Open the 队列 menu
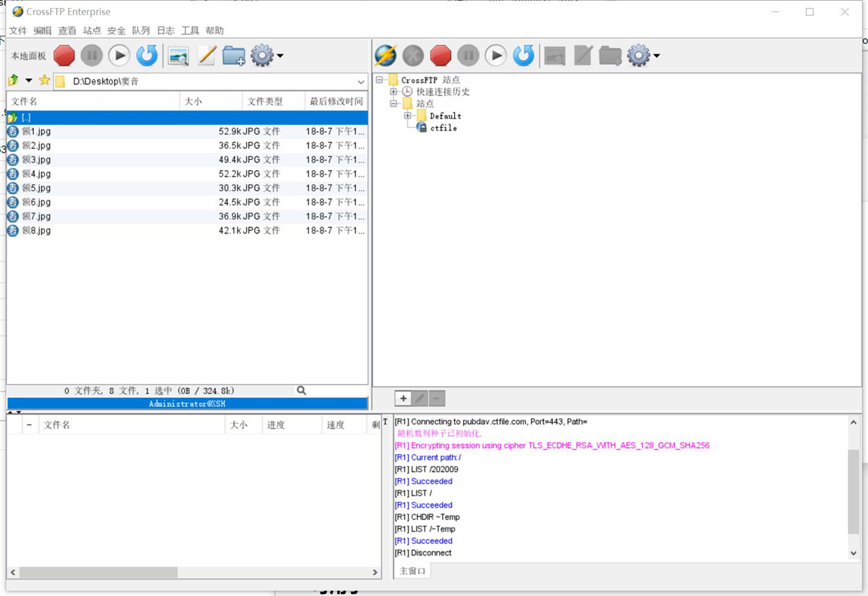Image resolution: width=868 pixels, height=596 pixels. [141, 30]
